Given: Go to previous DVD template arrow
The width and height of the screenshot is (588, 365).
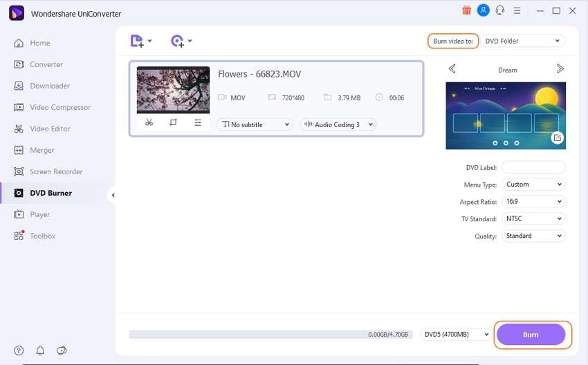Looking at the screenshot, I should click(452, 69).
